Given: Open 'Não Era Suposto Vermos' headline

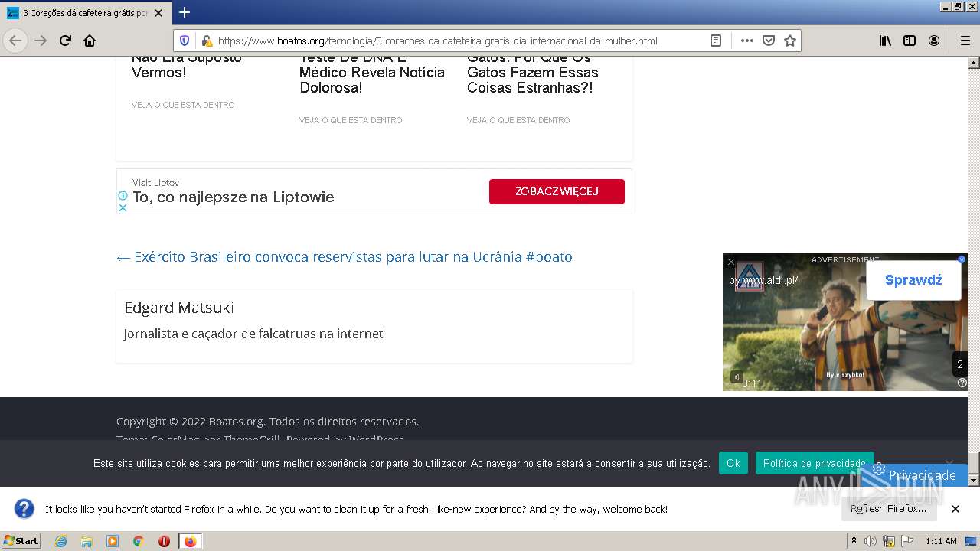Looking at the screenshot, I should click(186, 65).
